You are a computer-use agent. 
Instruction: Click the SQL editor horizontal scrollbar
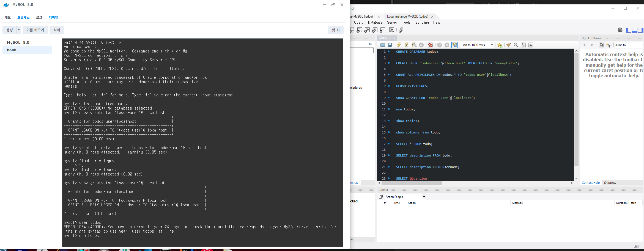(x=412, y=183)
